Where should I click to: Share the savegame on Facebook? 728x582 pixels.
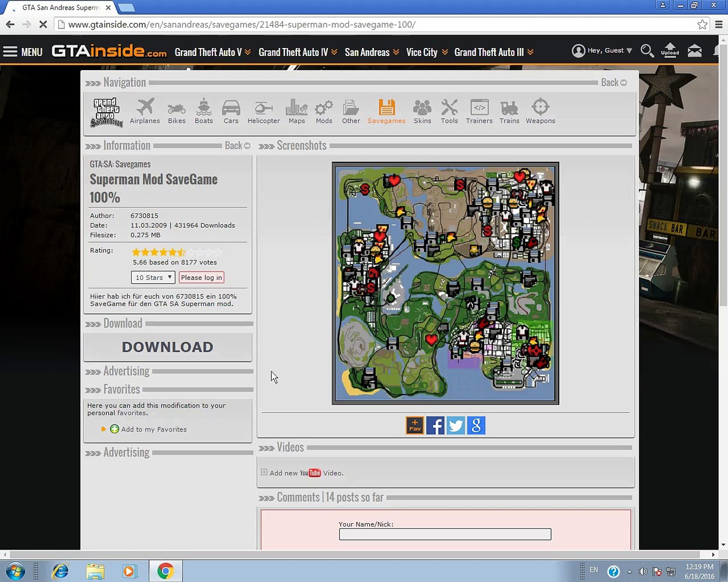click(x=435, y=426)
